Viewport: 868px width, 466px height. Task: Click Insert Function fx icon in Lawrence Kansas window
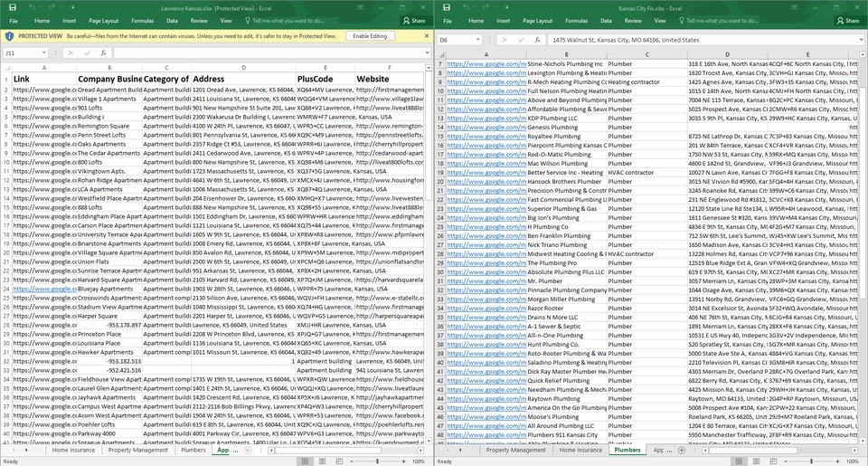103,53
